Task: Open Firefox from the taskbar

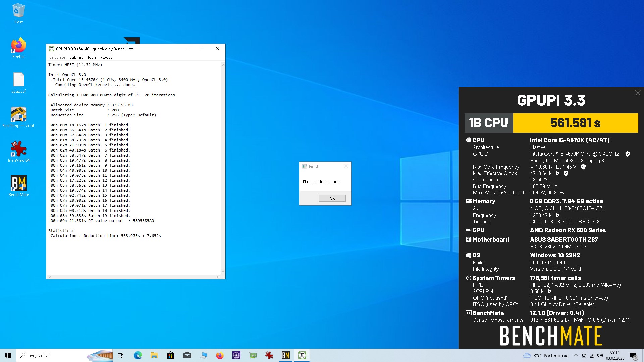Action: (x=220, y=355)
